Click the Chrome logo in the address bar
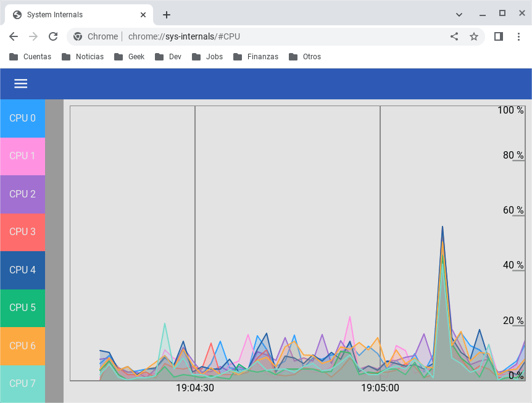 tap(78, 36)
